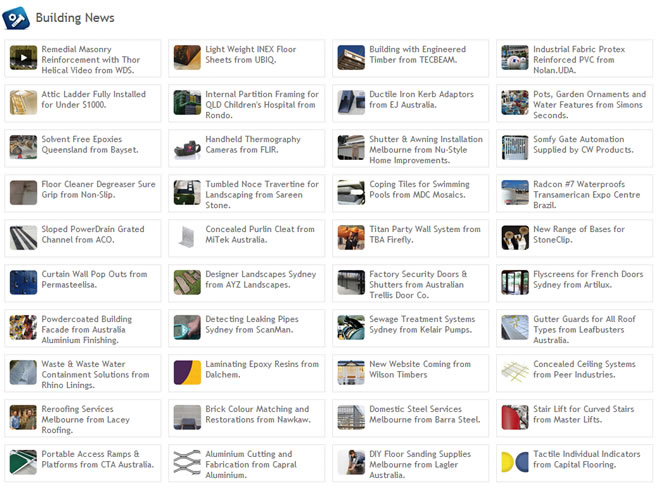Click the Internal Partition Framing thumbnail
Screen dimensions: 656x488
pyautogui.click(x=187, y=103)
